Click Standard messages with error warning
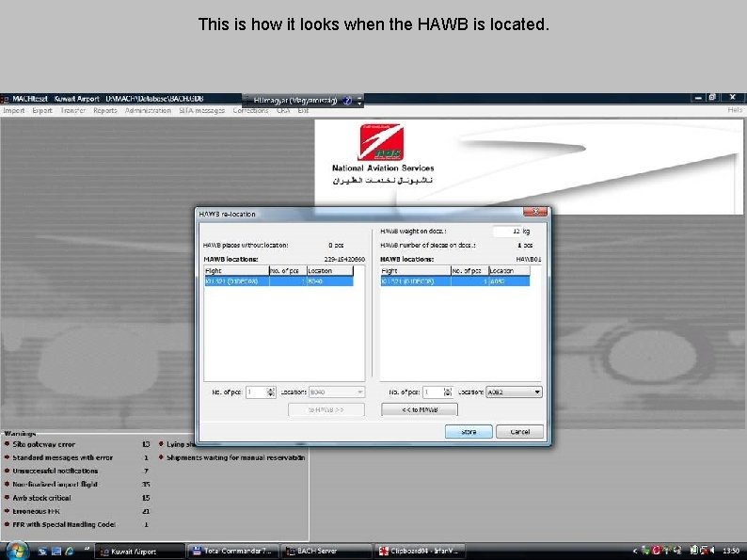 pyautogui.click(x=62, y=457)
